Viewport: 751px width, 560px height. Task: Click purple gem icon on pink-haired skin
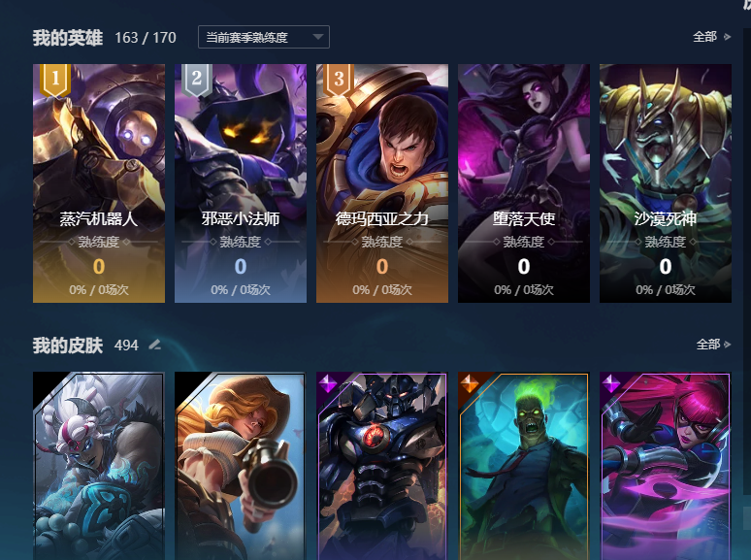(611, 383)
